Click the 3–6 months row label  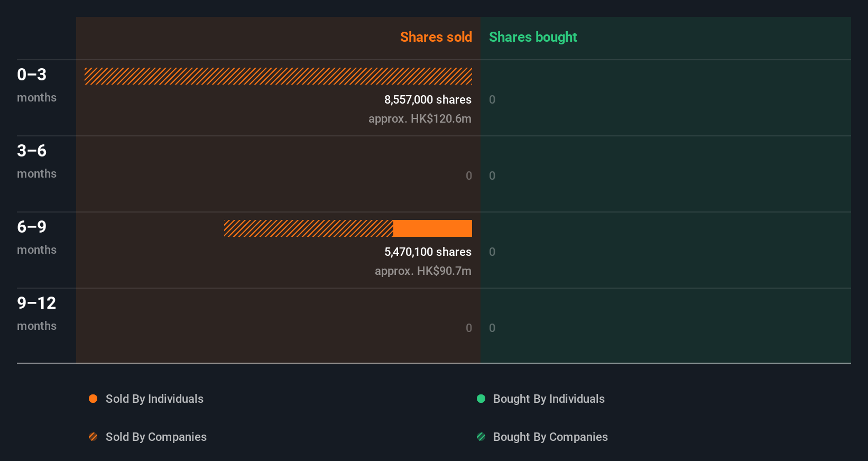(36, 161)
